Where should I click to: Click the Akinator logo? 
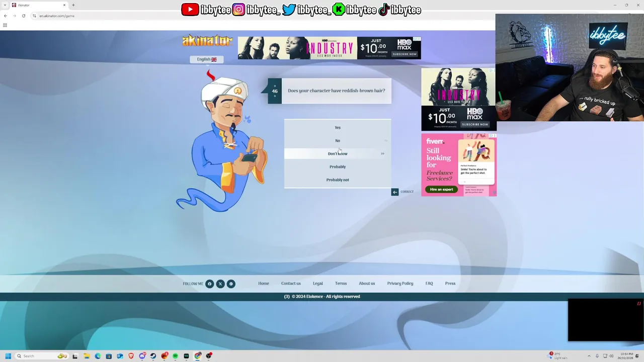[x=207, y=40]
